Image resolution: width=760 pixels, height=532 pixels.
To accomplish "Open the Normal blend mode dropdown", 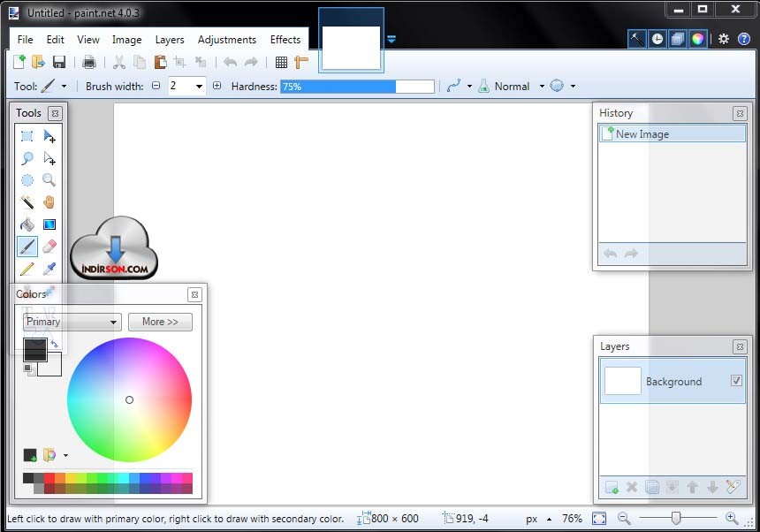I will click(x=542, y=87).
